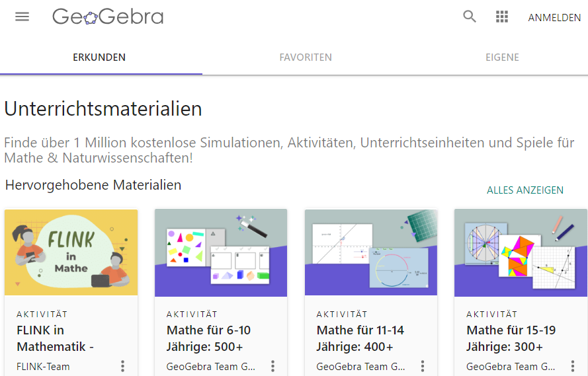This screenshot has width=588, height=376.
Task: Open the search magnifier icon
Action: pyautogui.click(x=470, y=17)
